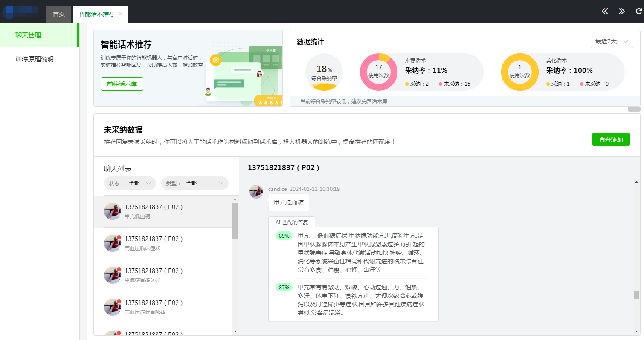Image resolution: width=644 pixels, height=340 pixels.
Task: Click the green 合并添加 button
Action: click(611, 139)
